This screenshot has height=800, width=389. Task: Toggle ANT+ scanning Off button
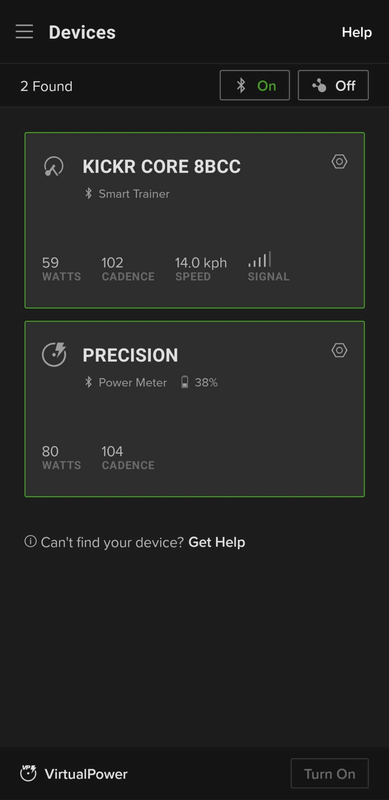[x=333, y=85]
